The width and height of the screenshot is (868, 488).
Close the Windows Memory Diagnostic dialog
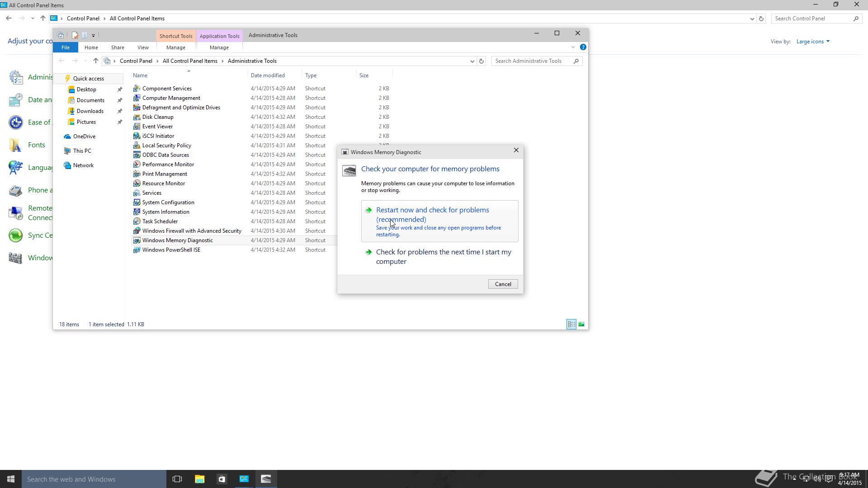pos(516,150)
